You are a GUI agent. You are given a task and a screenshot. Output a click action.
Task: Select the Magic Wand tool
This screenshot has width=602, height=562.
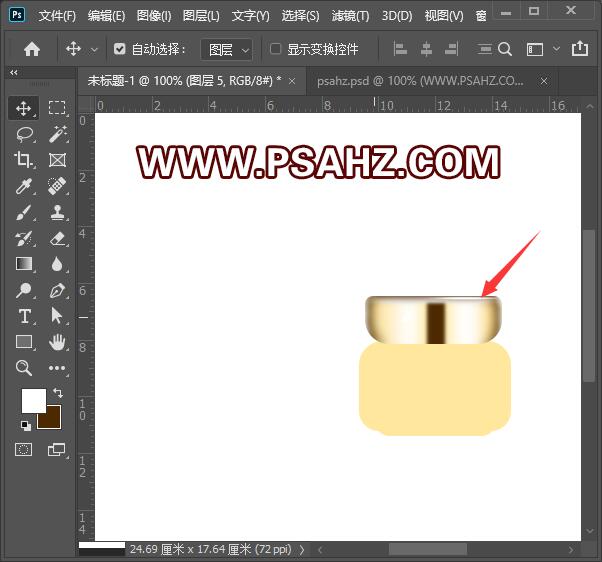[x=57, y=134]
